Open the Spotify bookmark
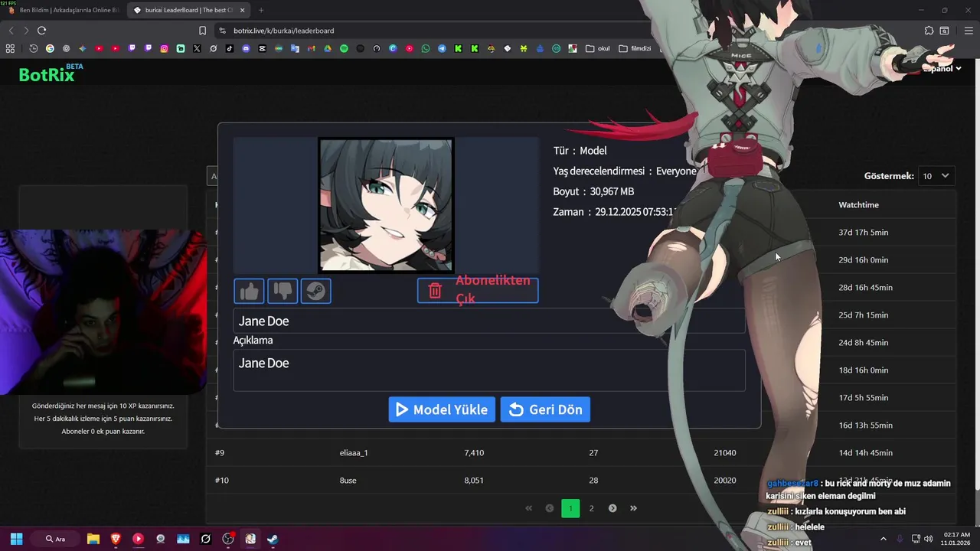The height and width of the screenshot is (551, 980). (344, 48)
